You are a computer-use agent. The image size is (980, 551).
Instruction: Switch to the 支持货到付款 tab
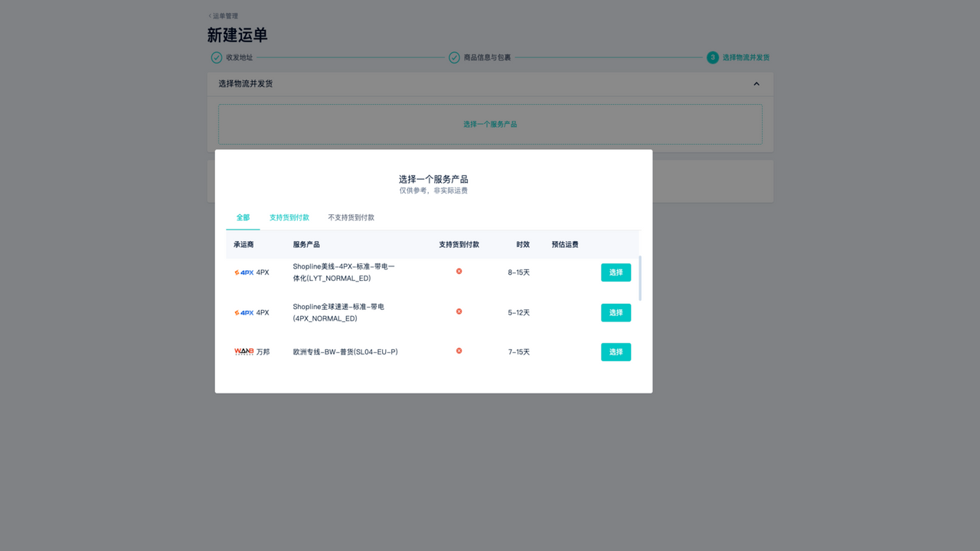pos(289,218)
